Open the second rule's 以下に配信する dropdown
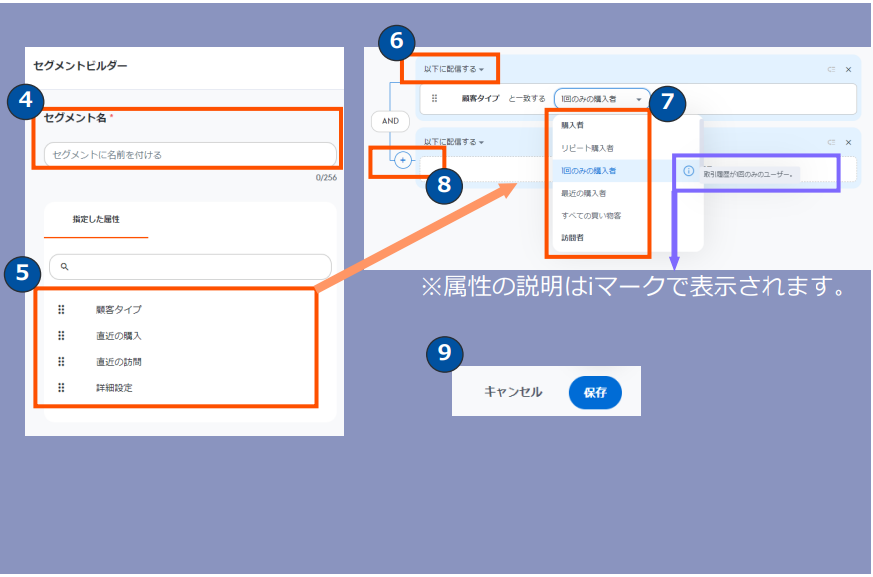Image resolution: width=873 pixels, height=577 pixels. point(453,143)
